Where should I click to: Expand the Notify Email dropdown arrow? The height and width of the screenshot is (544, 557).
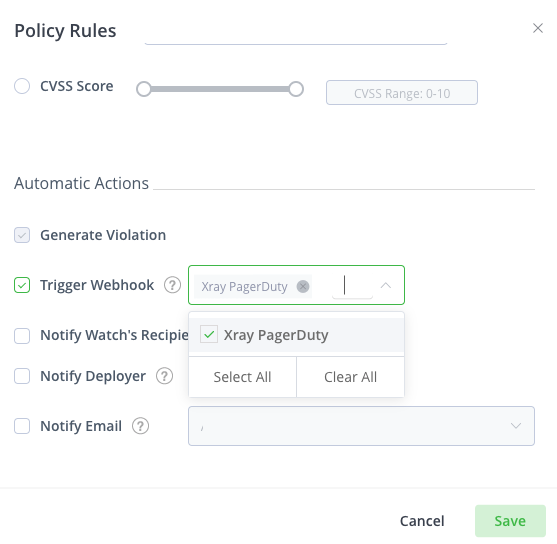(x=516, y=426)
